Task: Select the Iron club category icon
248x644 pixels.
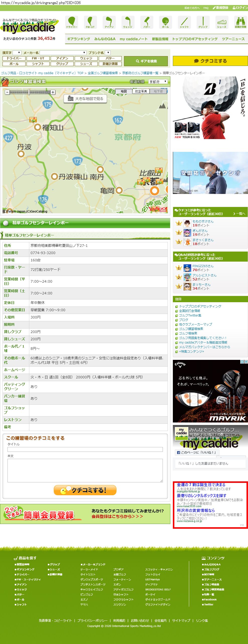Action: pos(109,22)
